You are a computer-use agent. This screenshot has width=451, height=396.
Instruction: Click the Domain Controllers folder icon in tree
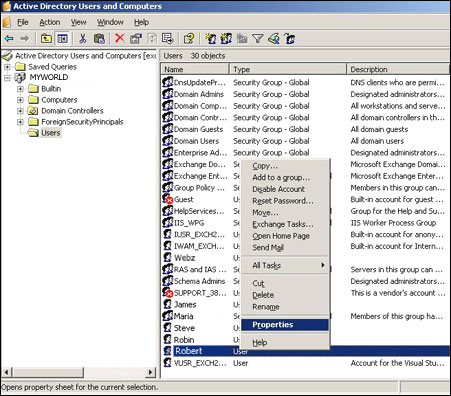(33, 111)
